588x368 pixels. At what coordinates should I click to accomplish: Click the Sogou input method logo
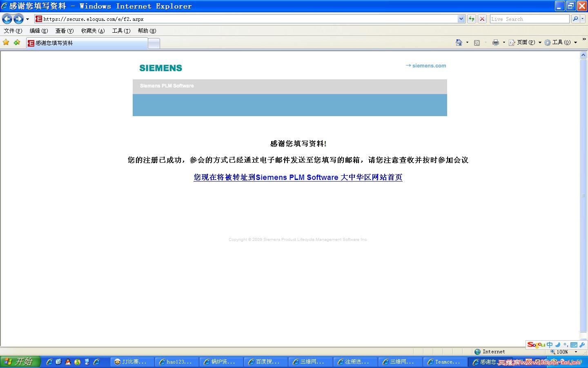(x=536, y=345)
